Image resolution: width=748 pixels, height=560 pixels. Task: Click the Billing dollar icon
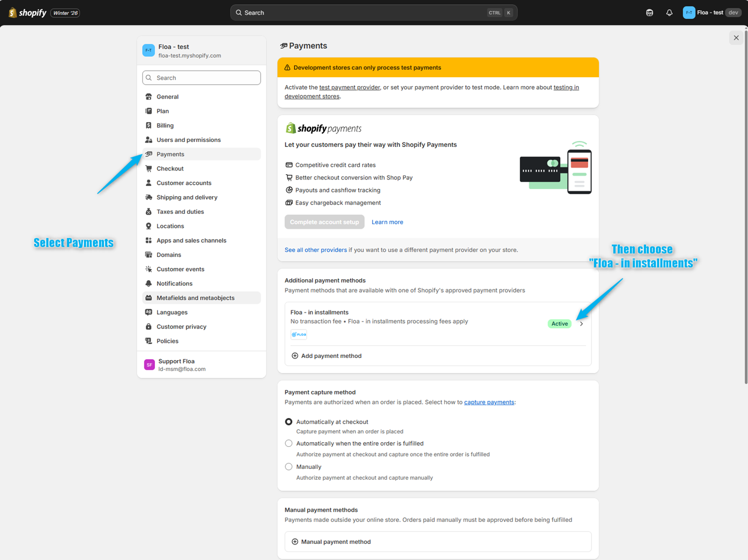point(149,125)
